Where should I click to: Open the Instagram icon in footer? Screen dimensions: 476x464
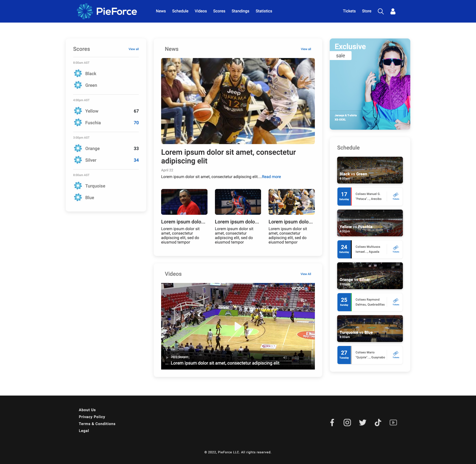coord(347,422)
